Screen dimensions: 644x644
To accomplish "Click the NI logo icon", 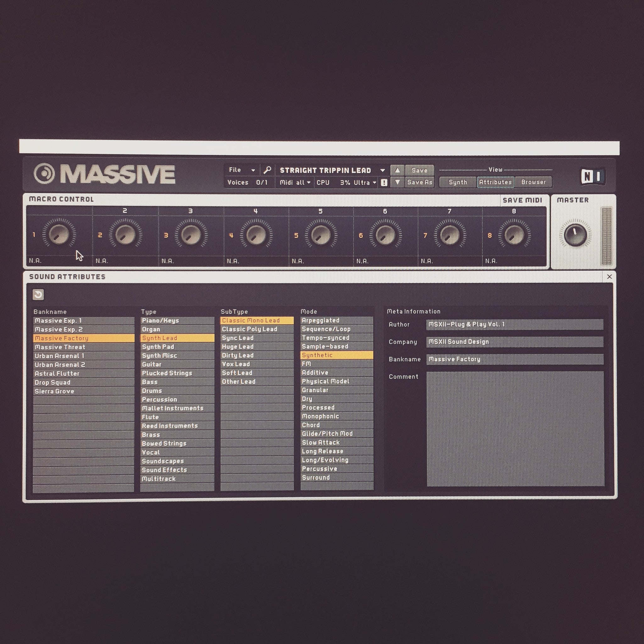I will (x=593, y=177).
